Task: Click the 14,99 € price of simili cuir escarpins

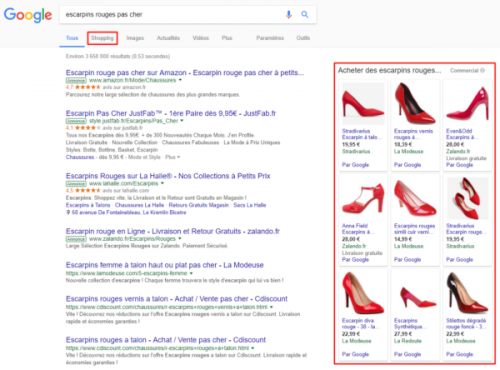Action: coord(403,239)
